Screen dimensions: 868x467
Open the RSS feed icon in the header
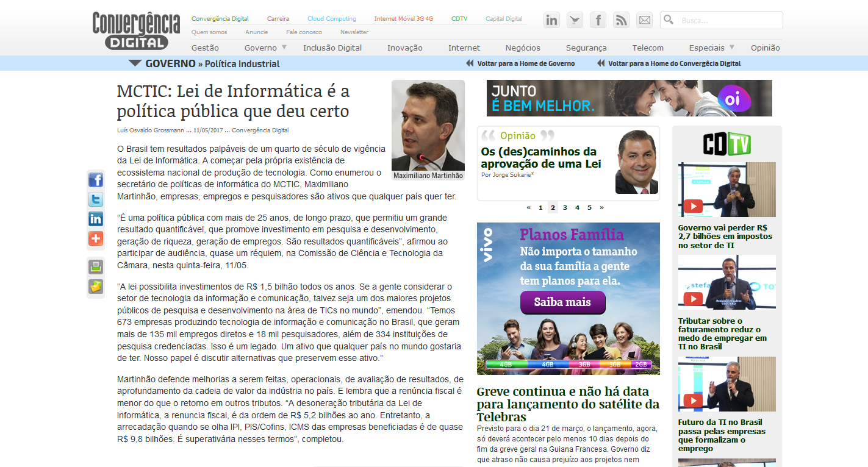[x=621, y=20]
